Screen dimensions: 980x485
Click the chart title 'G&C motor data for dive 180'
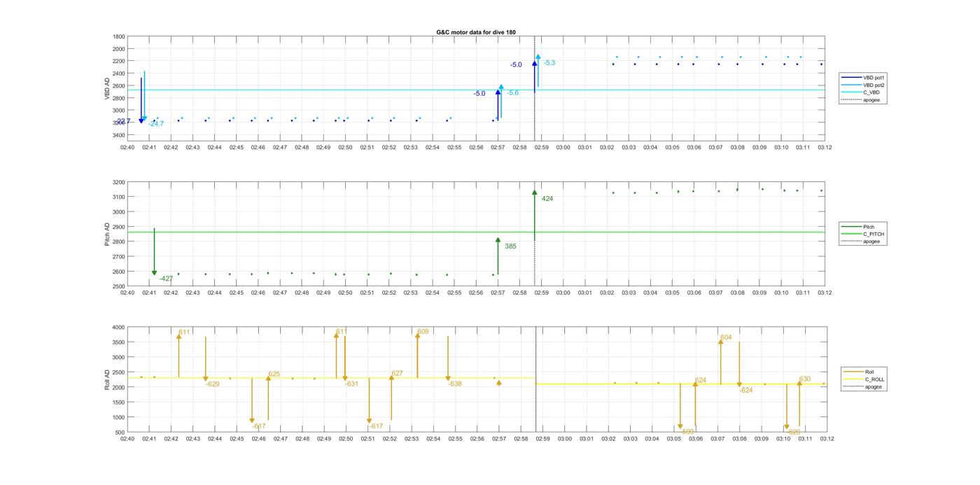[476, 32]
